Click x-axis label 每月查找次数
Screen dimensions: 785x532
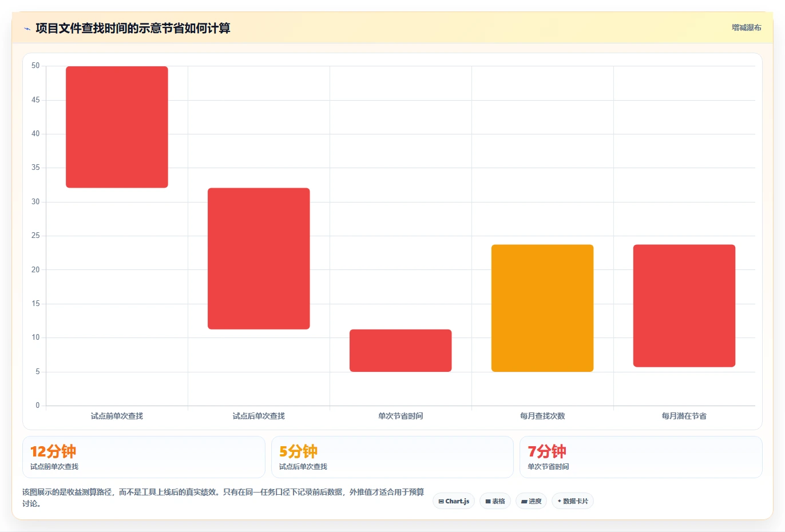pyautogui.click(x=542, y=416)
